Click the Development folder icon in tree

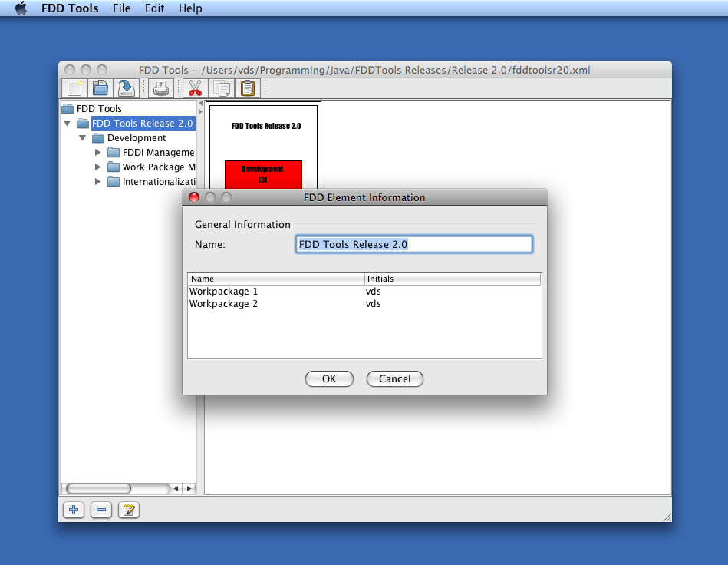[98, 138]
